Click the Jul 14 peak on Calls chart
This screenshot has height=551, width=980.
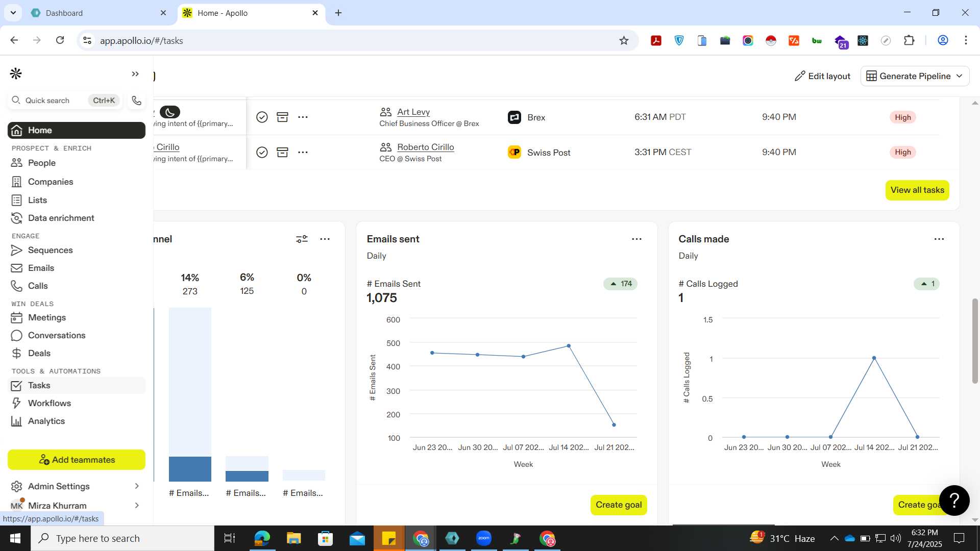click(x=874, y=358)
